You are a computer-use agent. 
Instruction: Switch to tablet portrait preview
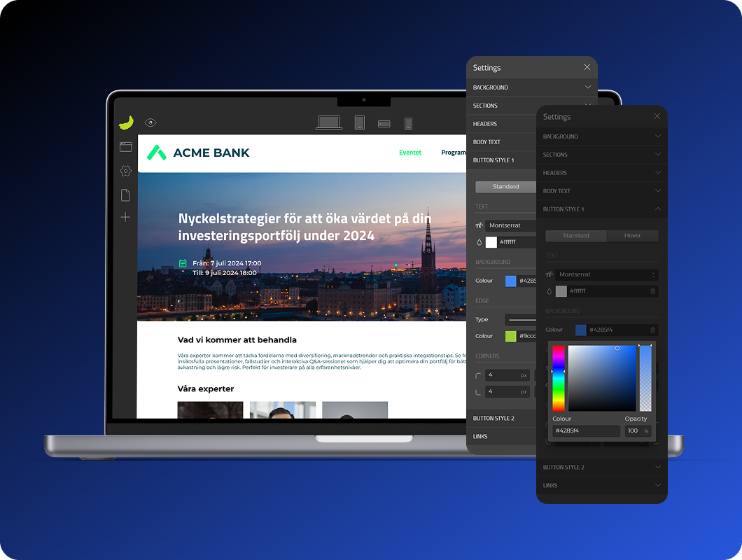pyautogui.click(x=360, y=123)
